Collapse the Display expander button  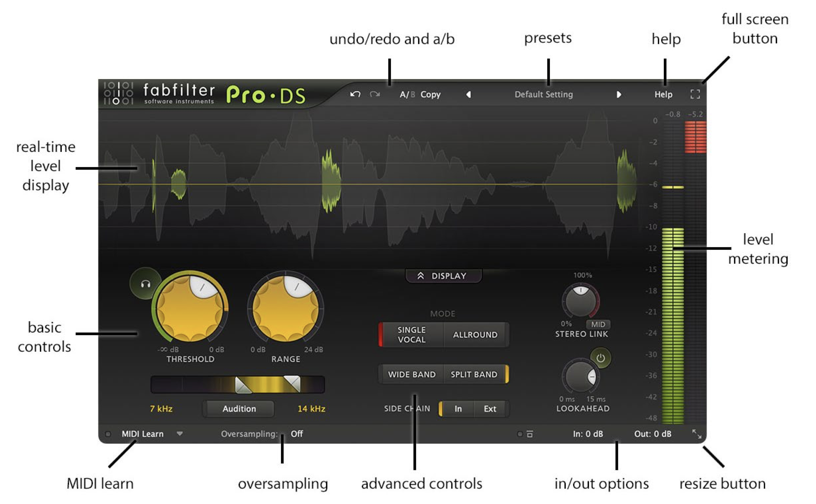tap(443, 276)
